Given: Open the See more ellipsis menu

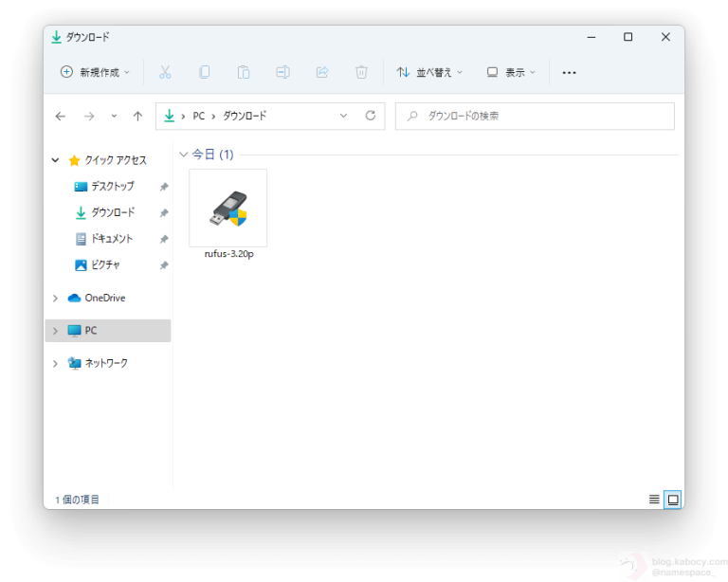Looking at the screenshot, I should tap(569, 72).
